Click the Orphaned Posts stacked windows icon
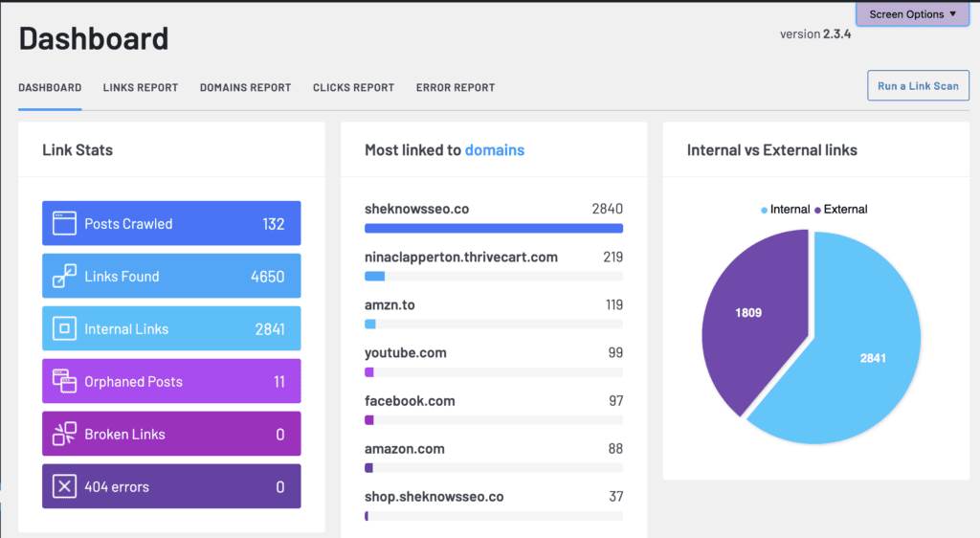Viewport: 980px width, 538px height. pyautogui.click(x=64, y=381)
